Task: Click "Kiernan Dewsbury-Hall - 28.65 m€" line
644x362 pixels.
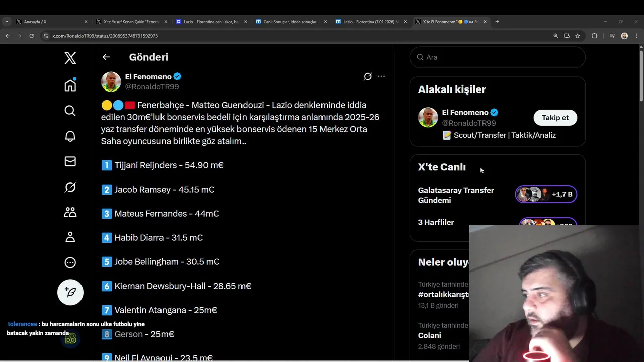Action: pos(176,286)
